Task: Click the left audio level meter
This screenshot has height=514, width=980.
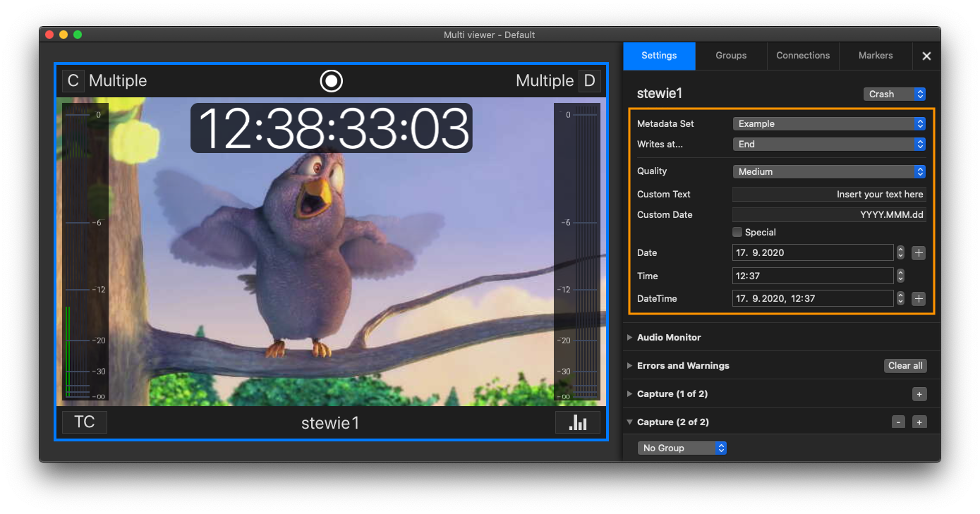Action: 85,252
